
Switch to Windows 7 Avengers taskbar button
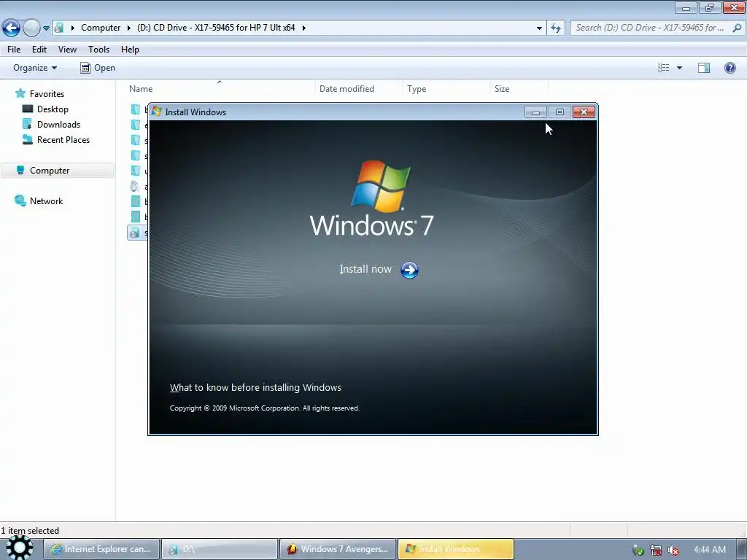pyautogui.click(x=338, y=549)
